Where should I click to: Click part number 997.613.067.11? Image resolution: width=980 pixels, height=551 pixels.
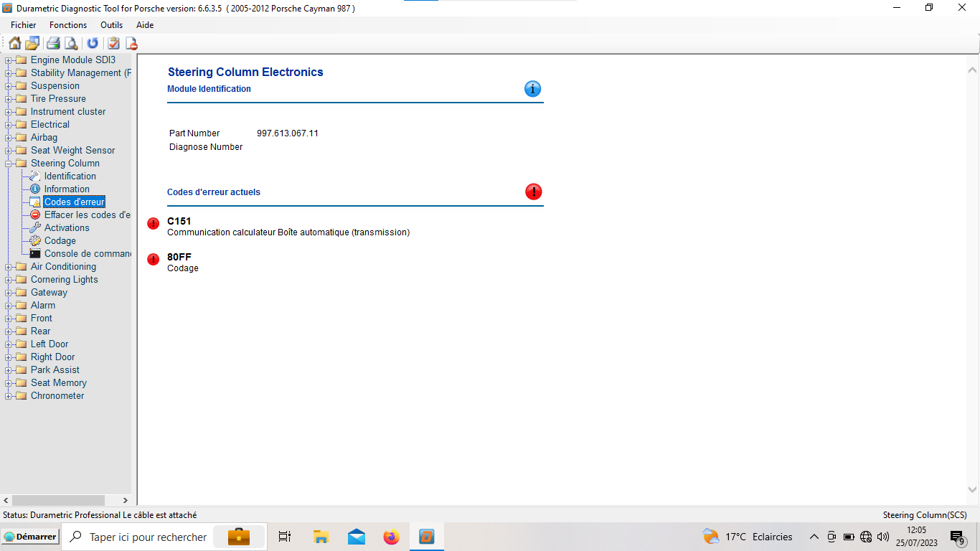coord(287,133)
